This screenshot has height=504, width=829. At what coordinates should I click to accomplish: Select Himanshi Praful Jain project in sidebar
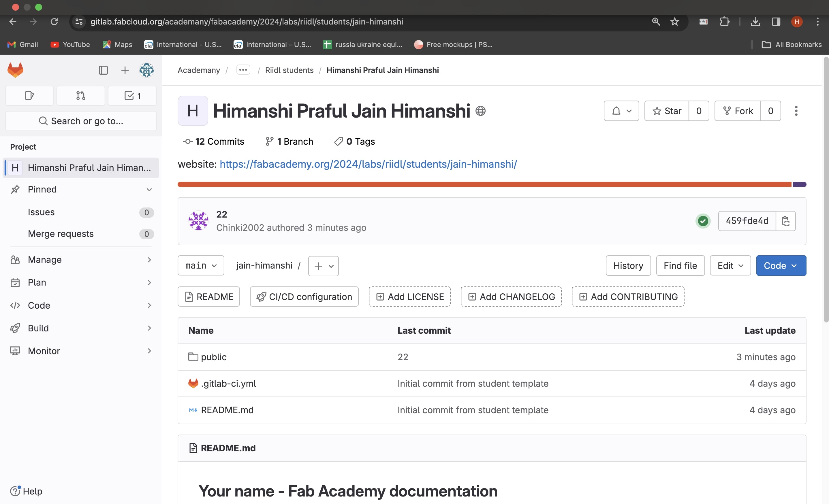click(81, 168)
